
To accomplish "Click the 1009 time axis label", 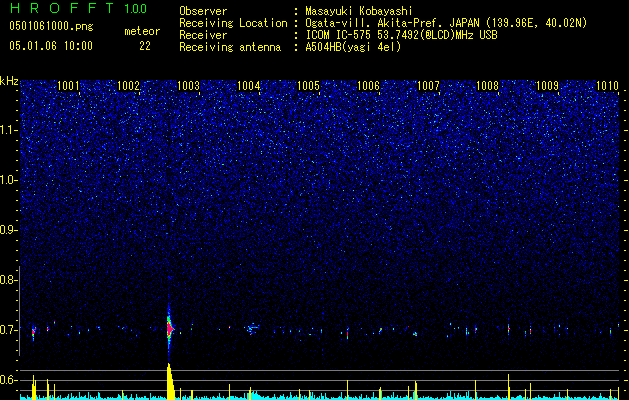I will [x=548, y=85].
